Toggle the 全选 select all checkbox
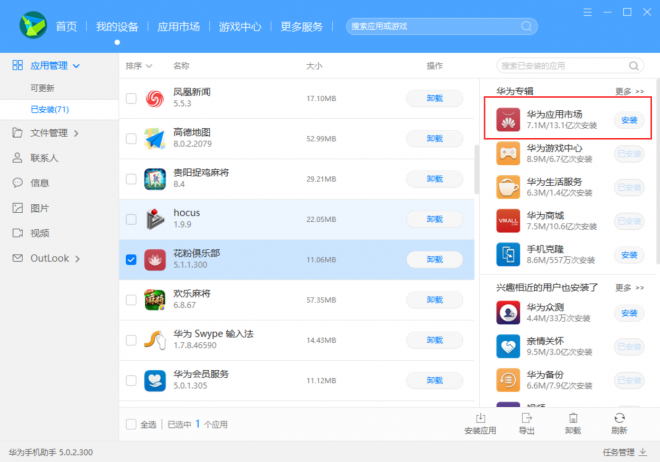 [131, 424]
